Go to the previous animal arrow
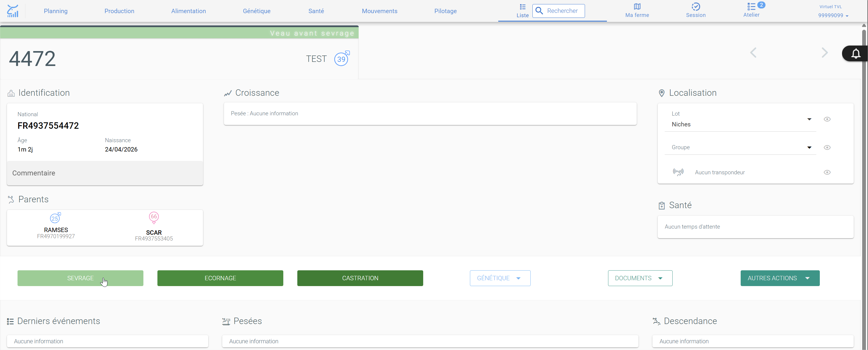The height and width of the screenshot is (350, 868). click(x=753, y=53)
